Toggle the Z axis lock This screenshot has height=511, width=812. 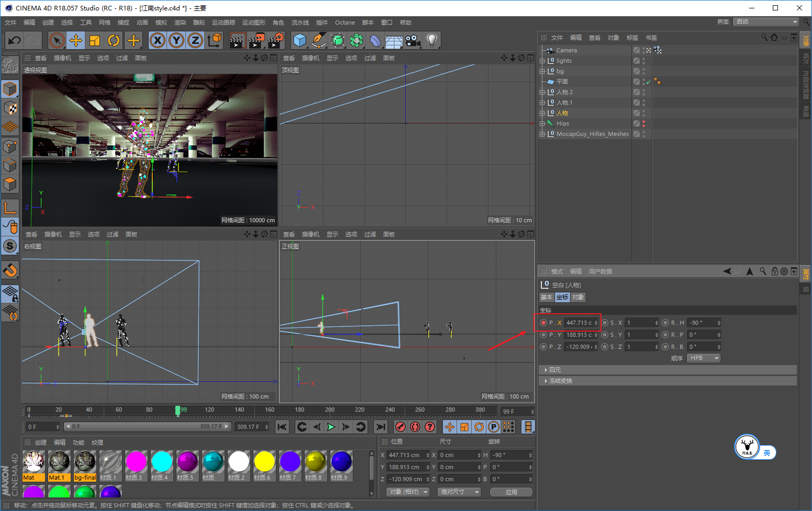click(195, 40)
